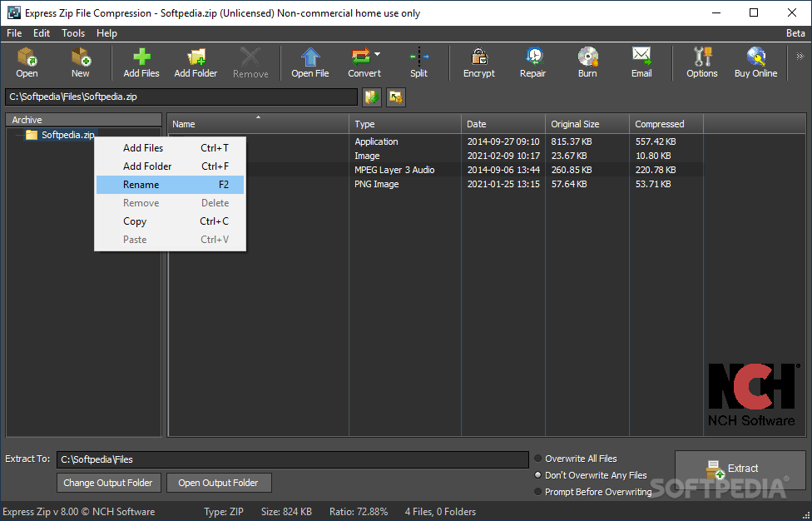Select the PNG Image row
The width and height of the screenshot is (812, 521).
[435, 184]
